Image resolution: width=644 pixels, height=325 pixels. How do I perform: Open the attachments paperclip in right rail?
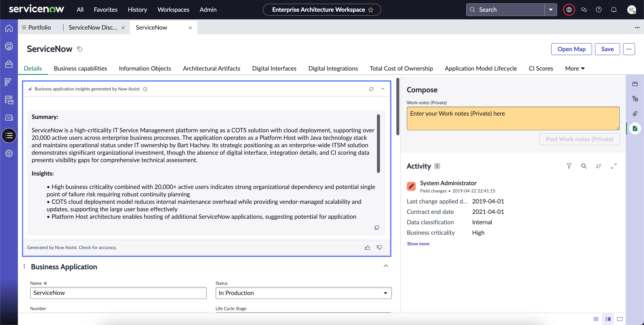635,114
